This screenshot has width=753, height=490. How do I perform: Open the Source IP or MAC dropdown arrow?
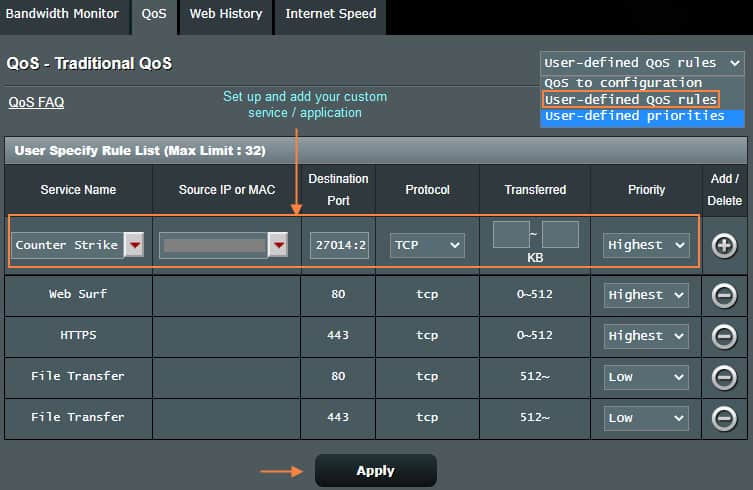(278, 245)
